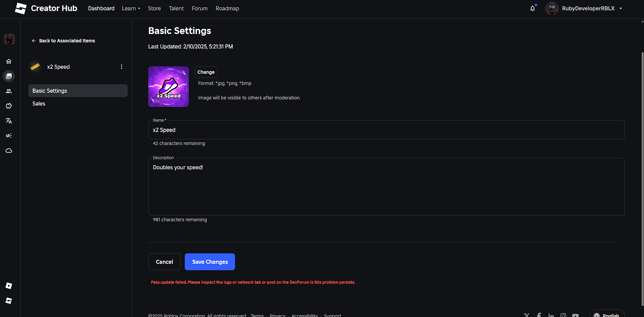Open the Forum from top navigation
Screen dimensions: 644x317
coord(199,8)
